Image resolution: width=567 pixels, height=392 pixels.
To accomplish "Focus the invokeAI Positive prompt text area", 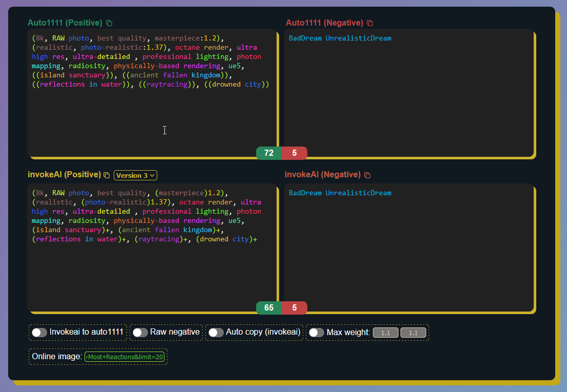I will point(152,247).
